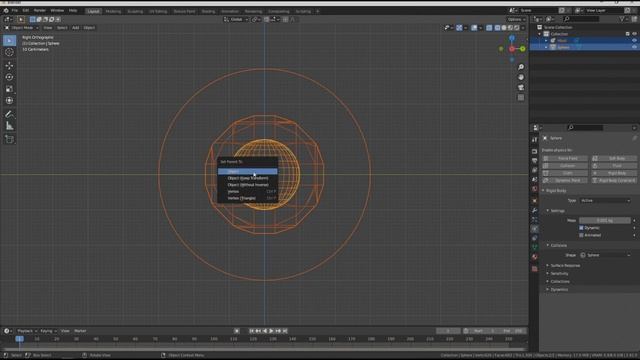
Task: Choose Object in Set Parent To menu
Action: (x=247, y=171)
